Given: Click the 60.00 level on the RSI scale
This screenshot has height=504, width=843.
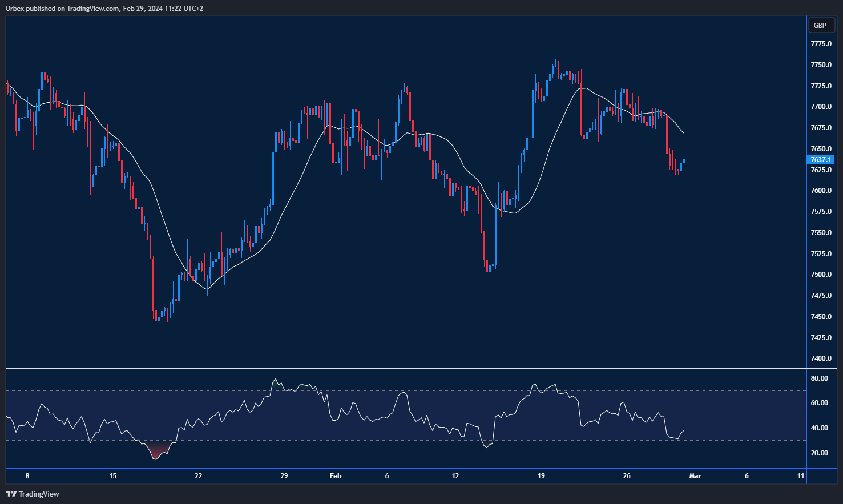Looking at the screenshot, I should [820, 403].
